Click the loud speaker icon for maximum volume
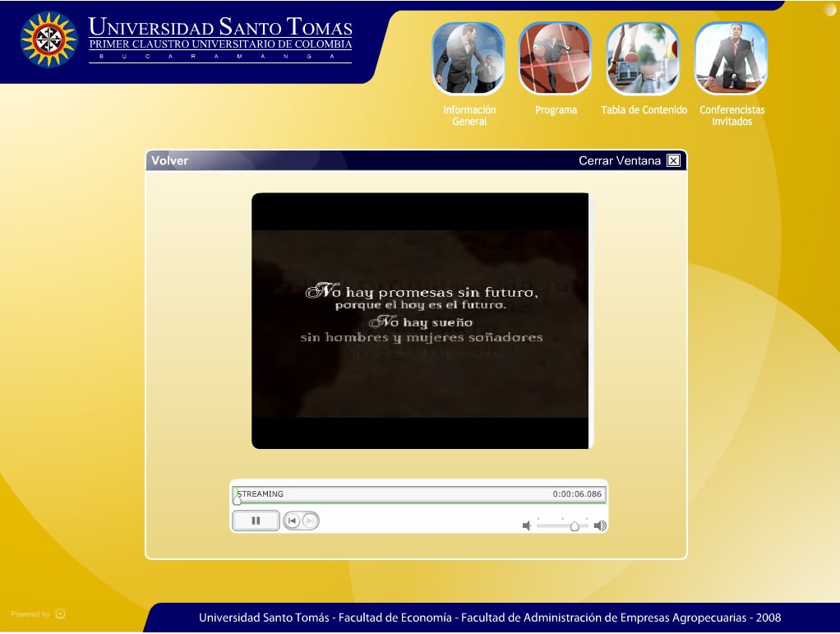840x634 pixels. click(x=600, y=525)
